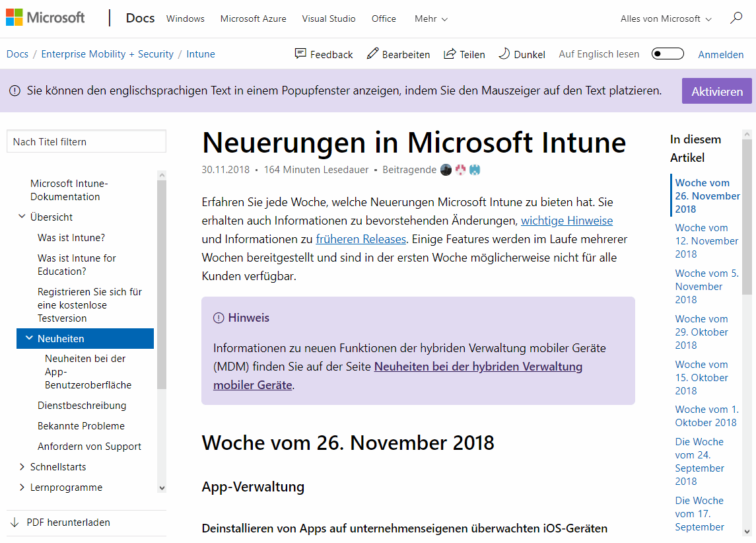Open search with the magnifier icon
756x543 pixels.
736,19
